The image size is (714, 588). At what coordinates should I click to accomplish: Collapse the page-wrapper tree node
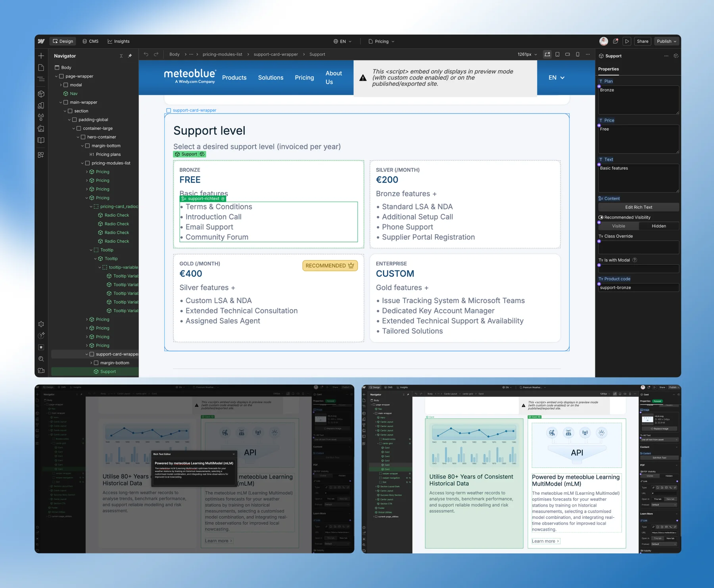coord(56,76)
